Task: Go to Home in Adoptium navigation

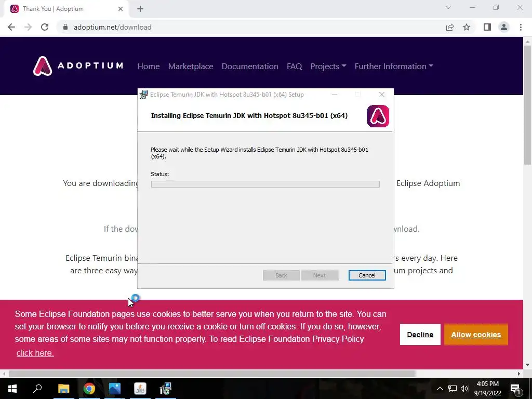Action: (x=148, y=66)
